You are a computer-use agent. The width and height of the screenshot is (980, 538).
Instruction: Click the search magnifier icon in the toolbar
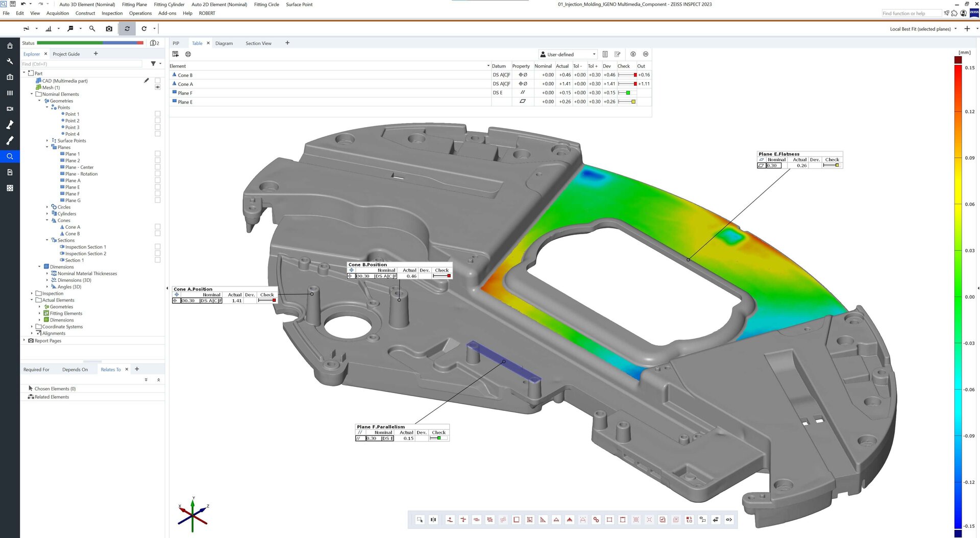92,29
